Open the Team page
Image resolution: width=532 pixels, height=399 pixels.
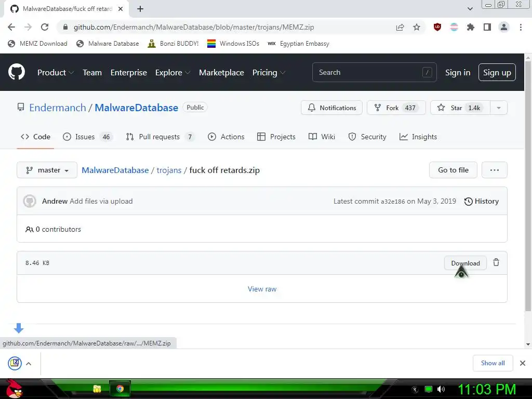92,73
